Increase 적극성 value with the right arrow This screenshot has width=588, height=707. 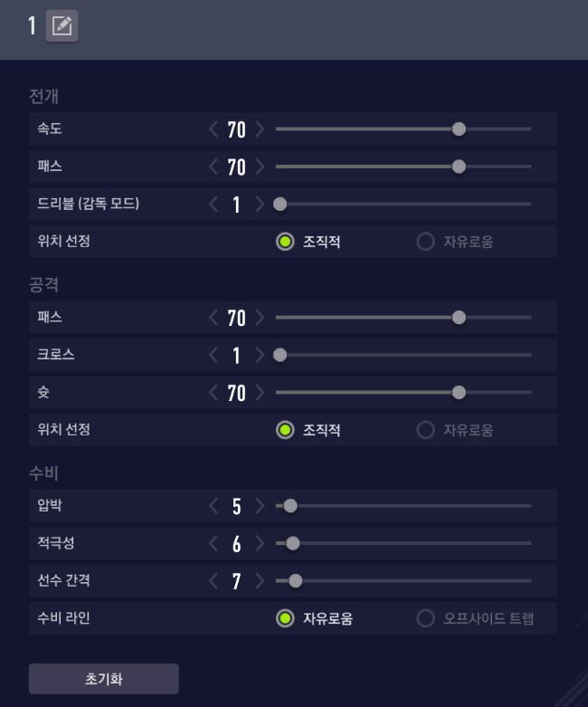(x=261, y=543)
